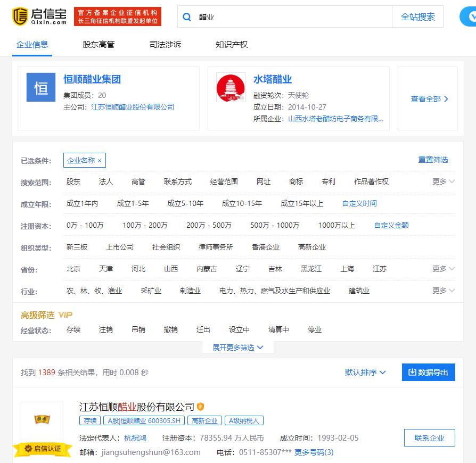476x463 pixels.
Task: Click the blue 恒 group logo
Action: (x=41, y=87)
